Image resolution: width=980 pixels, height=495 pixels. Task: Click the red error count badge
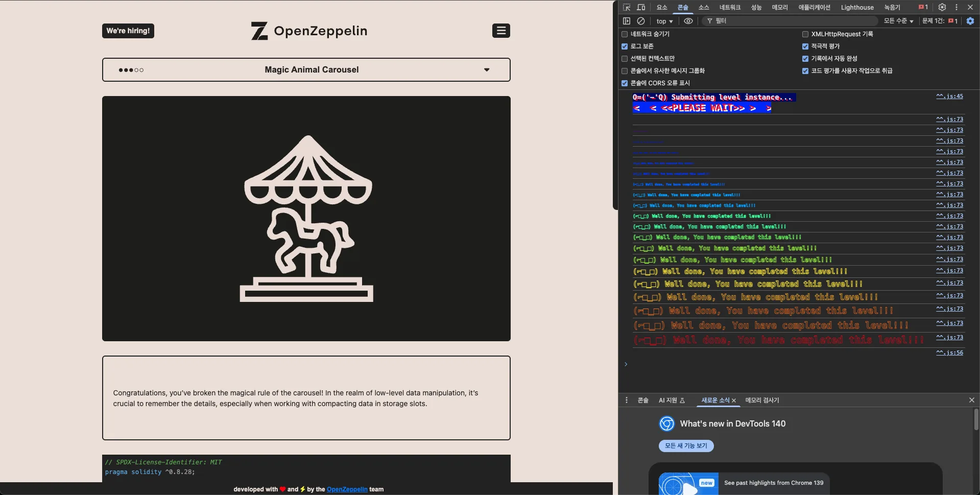coord(923,7)
